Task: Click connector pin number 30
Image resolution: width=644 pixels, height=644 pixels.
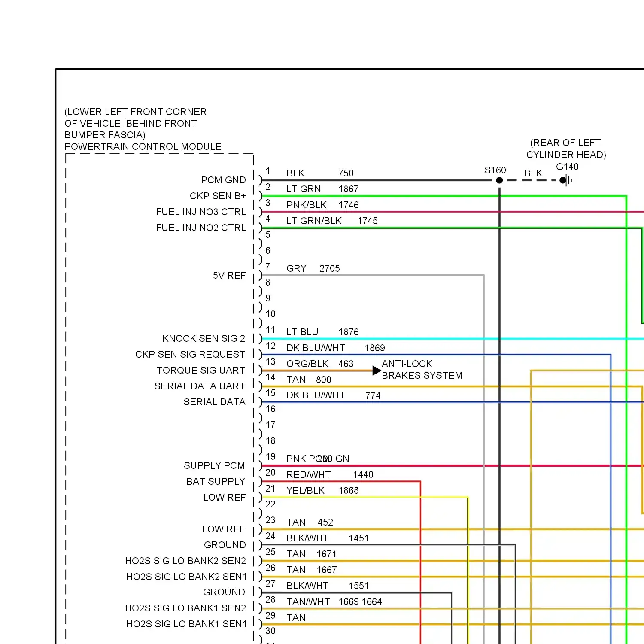Action: [x=270, y=631]
